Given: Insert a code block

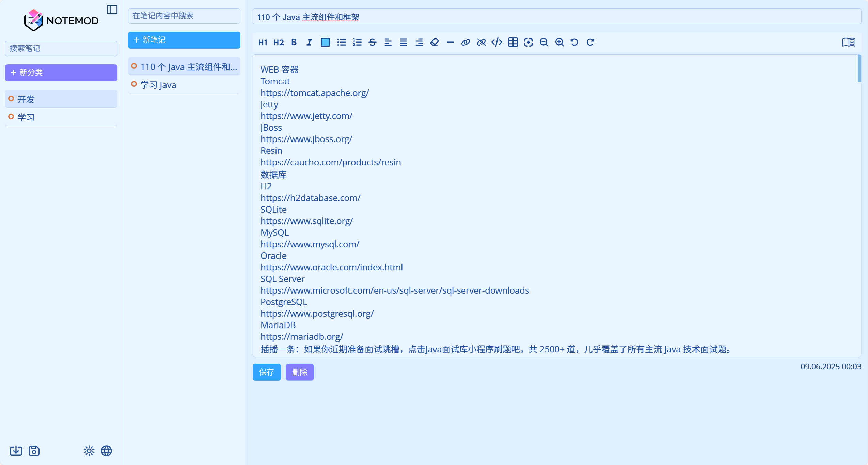Looking at the screenshot, I should 497,42.
